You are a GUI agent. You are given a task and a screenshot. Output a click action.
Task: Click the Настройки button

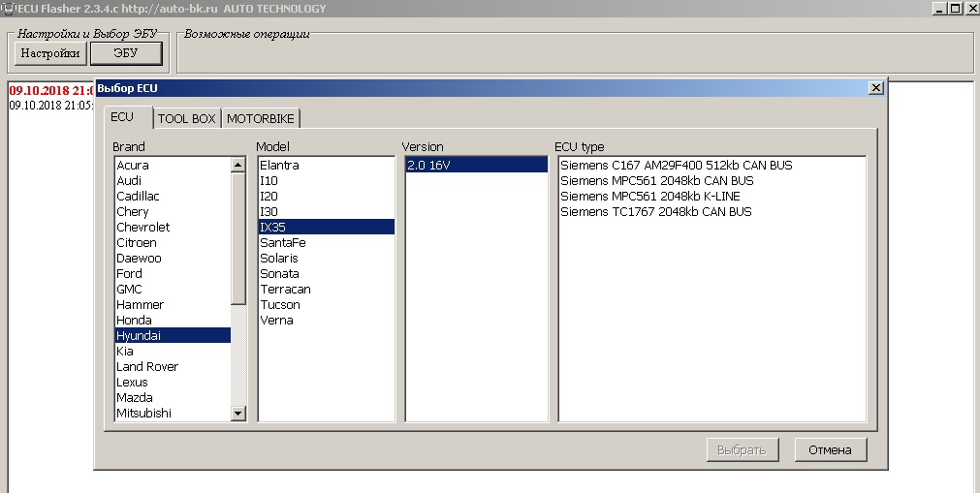(50, 53)
